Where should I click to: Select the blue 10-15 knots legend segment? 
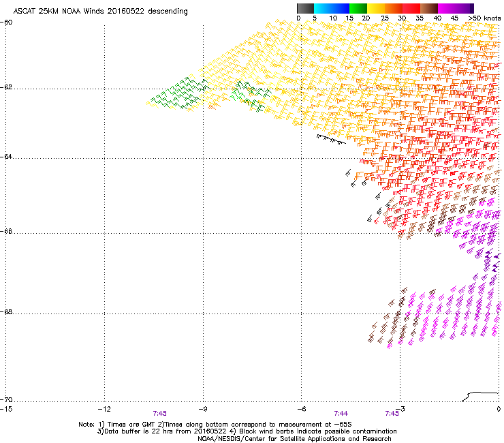point(341,8)
